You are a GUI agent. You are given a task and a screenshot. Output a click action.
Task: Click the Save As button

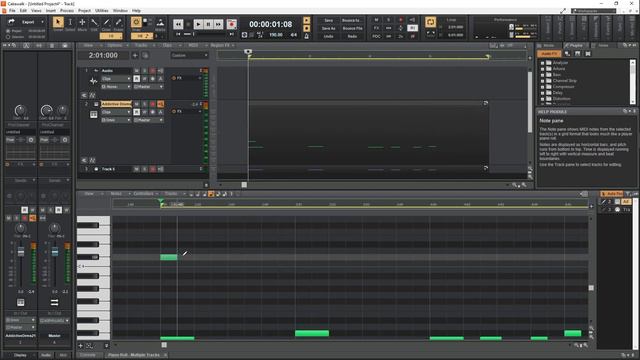pos(329,29)
